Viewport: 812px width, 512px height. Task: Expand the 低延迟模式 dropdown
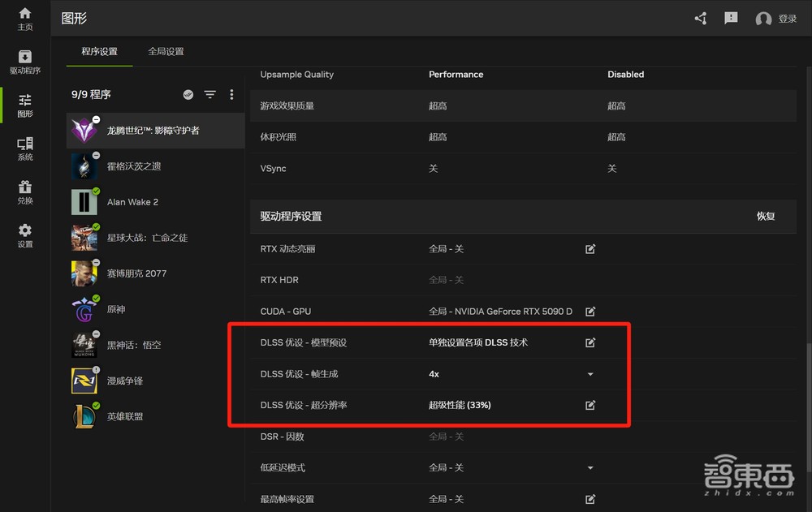coord(590,468)
